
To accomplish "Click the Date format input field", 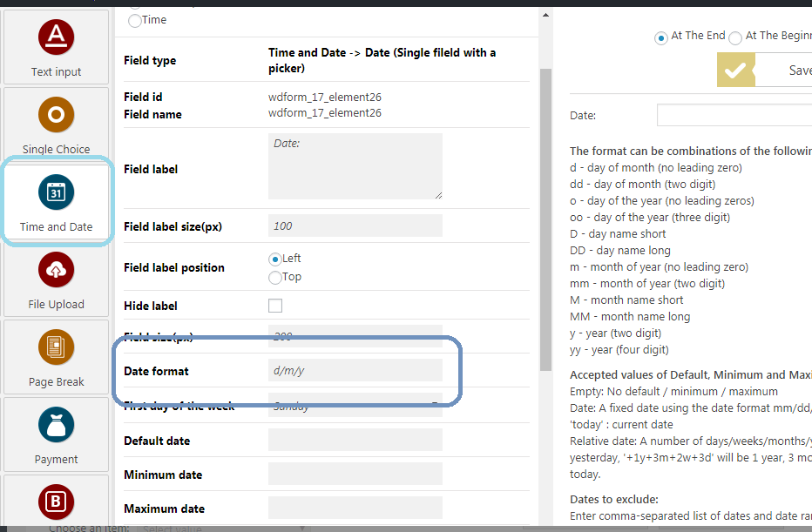I will tap(355, 371).
